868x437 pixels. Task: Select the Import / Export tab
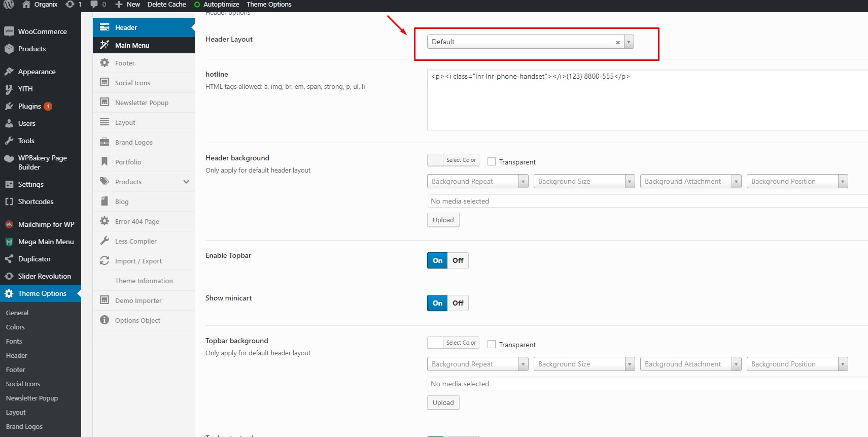click(138, 261)
